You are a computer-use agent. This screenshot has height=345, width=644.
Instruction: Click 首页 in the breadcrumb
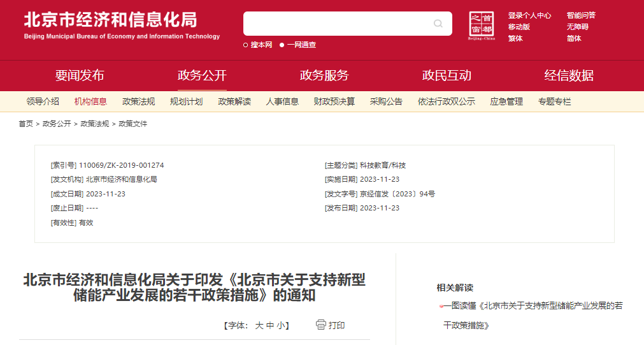pos(25,124)
